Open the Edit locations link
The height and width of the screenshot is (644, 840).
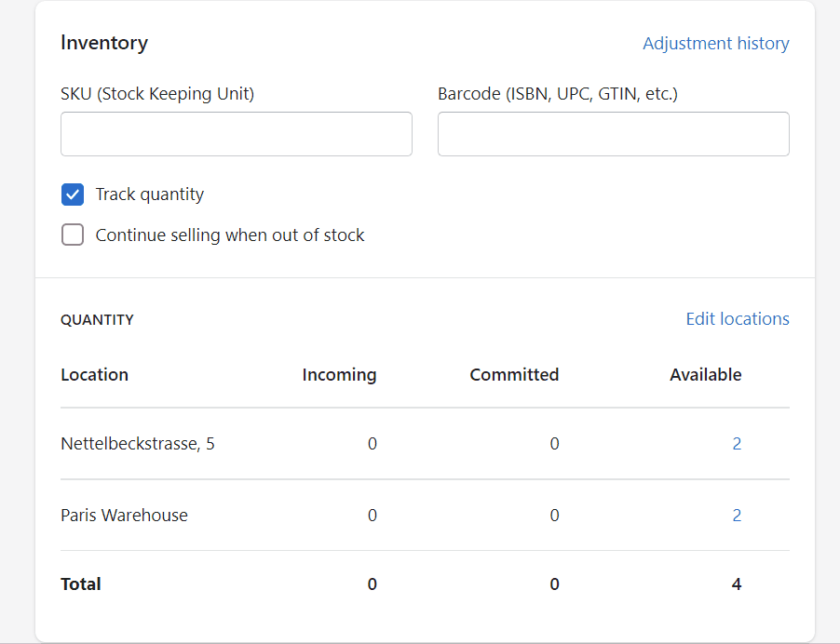tap(737, 319)
